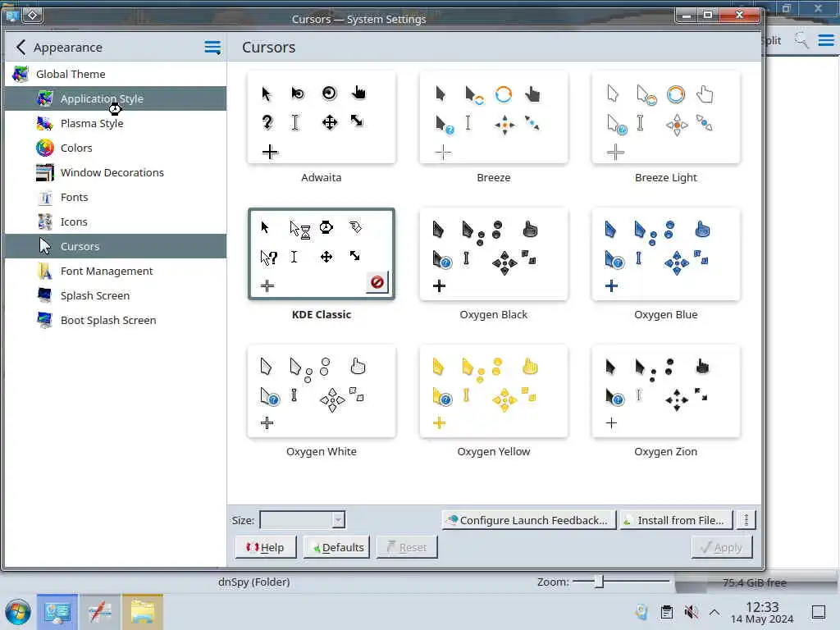Open hamburger menu of background window

click(x=825, y=40)
